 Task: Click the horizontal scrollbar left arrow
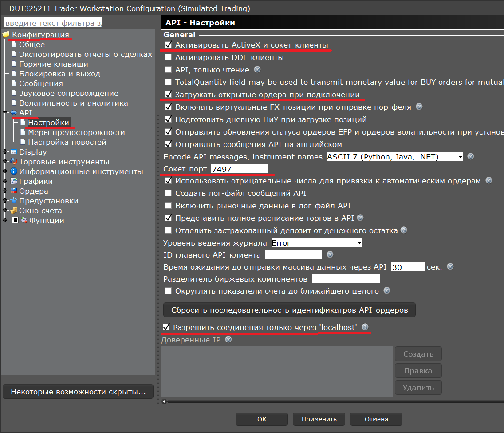click(x=164, y=401)
